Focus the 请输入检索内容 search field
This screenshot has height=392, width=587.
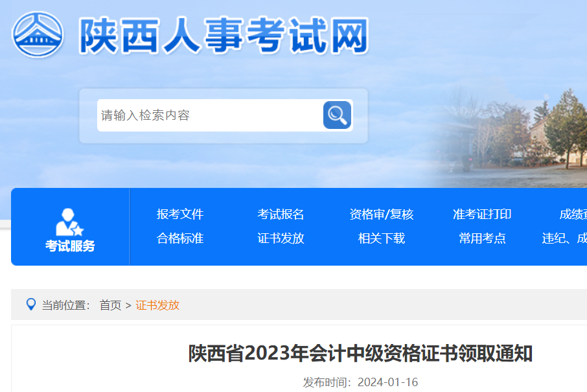click(x=209, y=115)
